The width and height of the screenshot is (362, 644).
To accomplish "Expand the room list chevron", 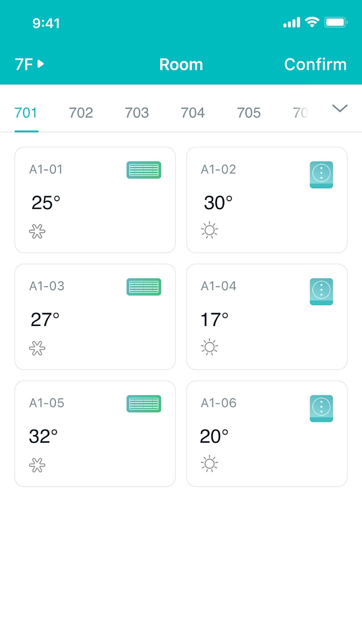I will [340, 108].
